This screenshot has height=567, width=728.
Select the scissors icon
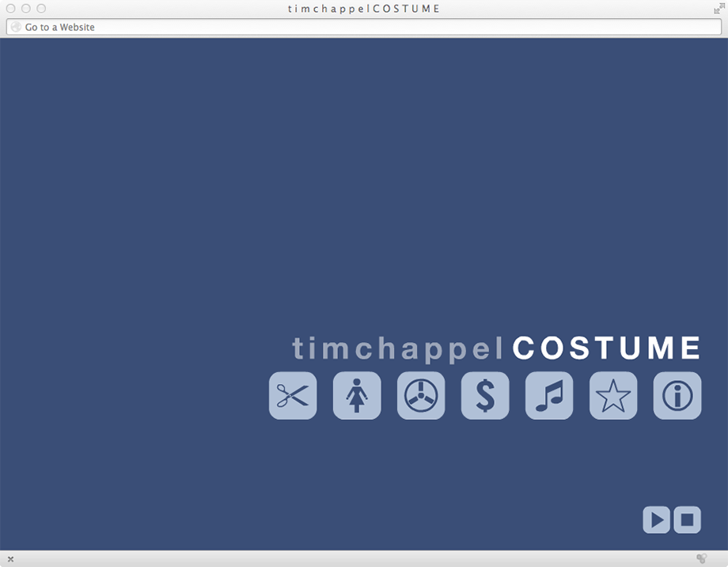(x=293, y=395)
